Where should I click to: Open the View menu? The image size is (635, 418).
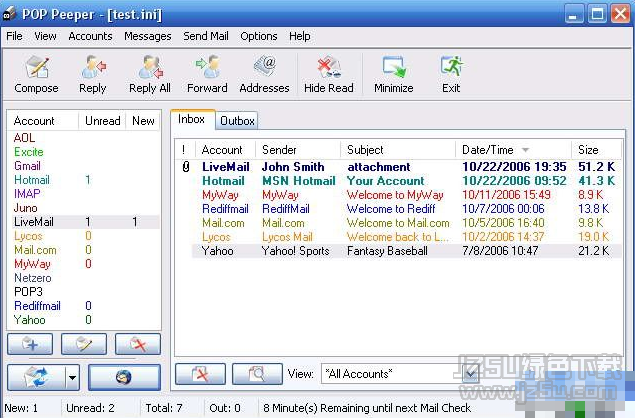point(45,36)
